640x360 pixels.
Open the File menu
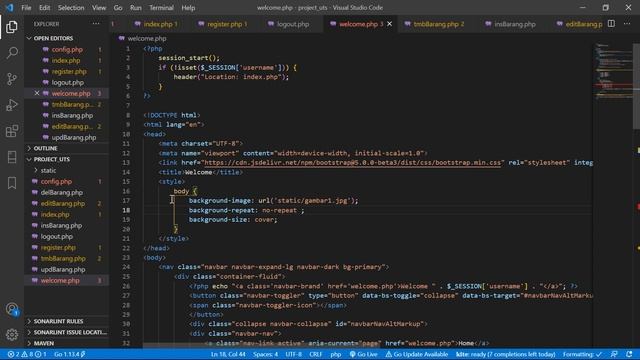point(26,8)
